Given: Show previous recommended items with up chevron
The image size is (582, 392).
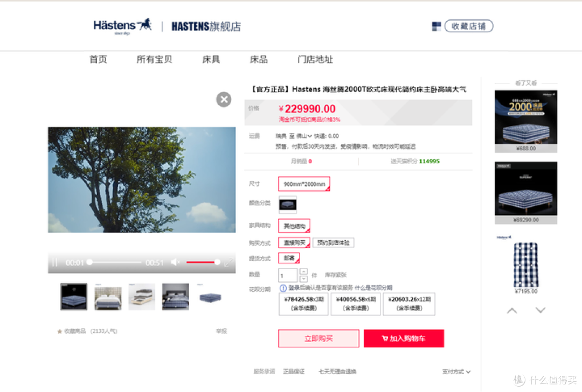Looking at the screenshot, I should pos(512,310).
